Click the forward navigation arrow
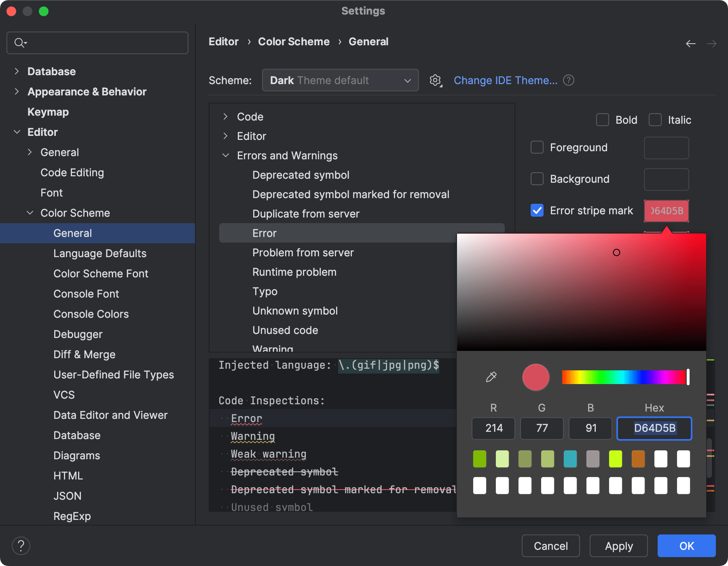The width and height of the screenshot is (728, 566). (x=712, y=43)
